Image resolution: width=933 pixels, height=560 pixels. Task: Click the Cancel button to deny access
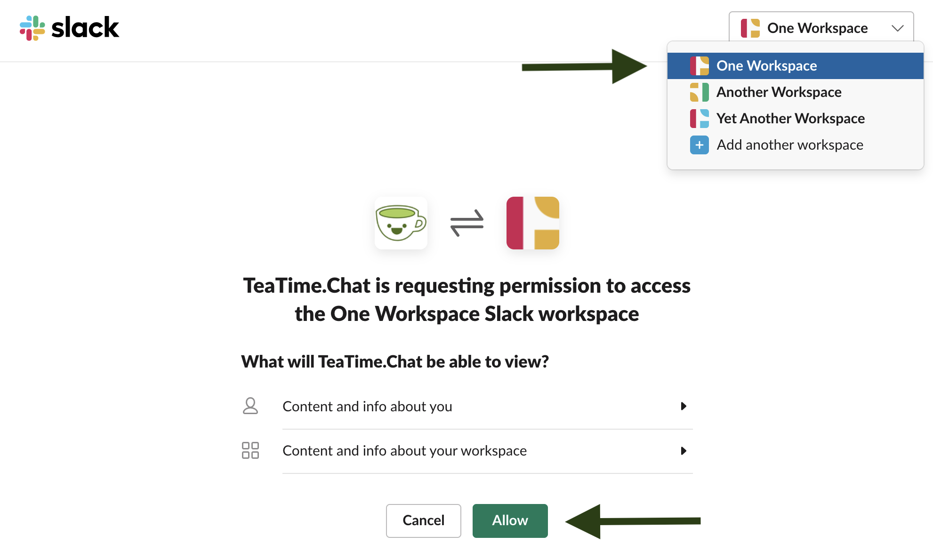(x=424, y=521)
